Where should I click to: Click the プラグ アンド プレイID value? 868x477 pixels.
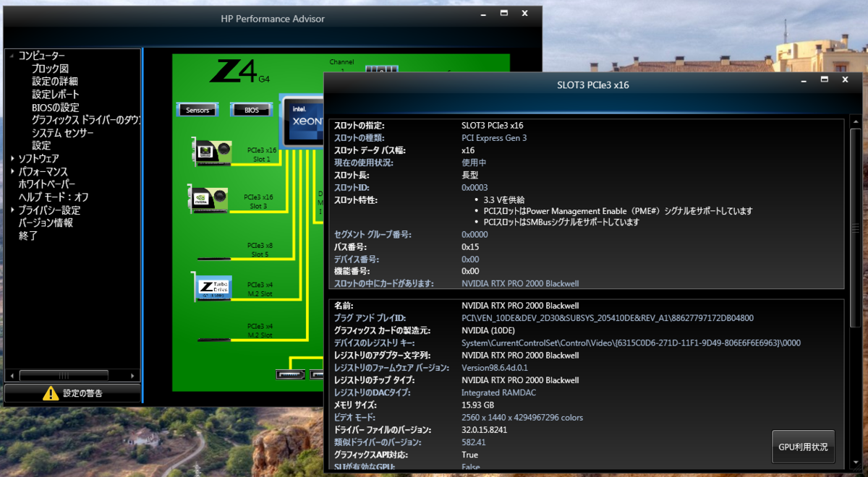tap(608, 318)
